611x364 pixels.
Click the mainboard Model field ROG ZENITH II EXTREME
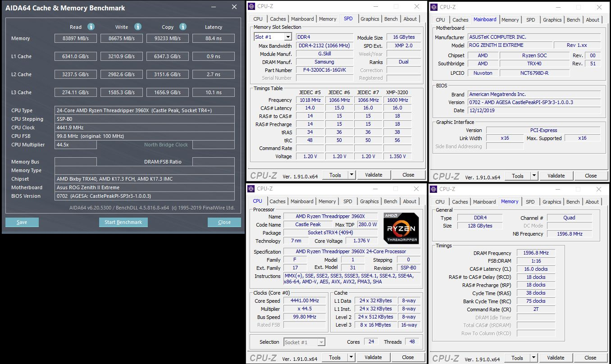tap(510, 45)
